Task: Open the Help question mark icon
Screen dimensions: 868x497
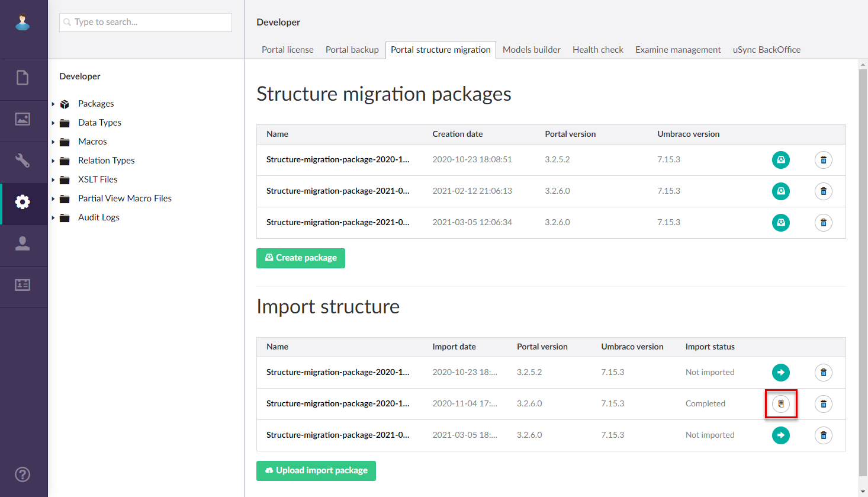Action: point(22,474)
